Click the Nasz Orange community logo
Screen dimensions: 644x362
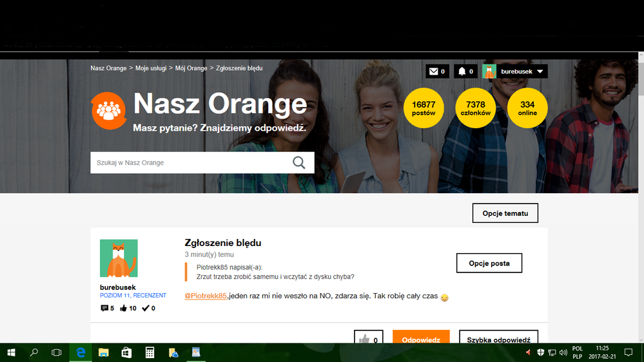(x=108, y=110)
